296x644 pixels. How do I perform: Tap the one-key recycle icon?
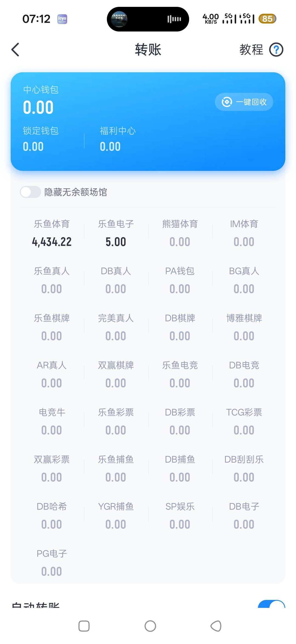[227, 102]
